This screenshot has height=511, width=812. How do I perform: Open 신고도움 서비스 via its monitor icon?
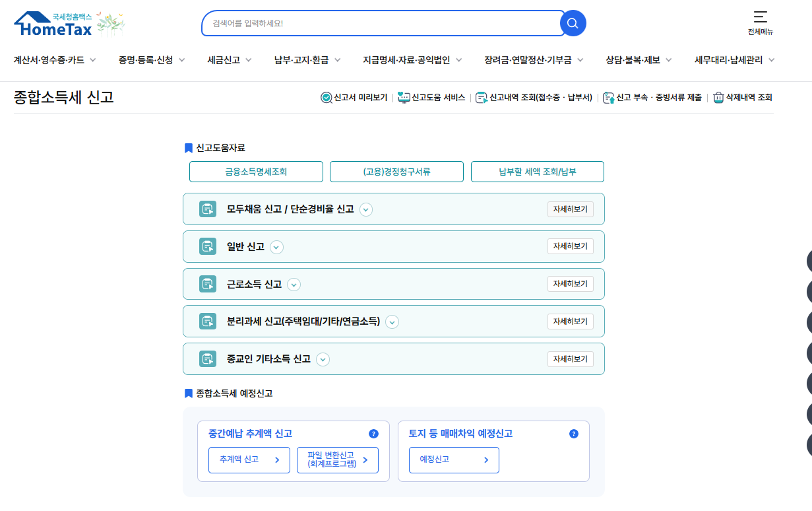click(x=404, y=96)
